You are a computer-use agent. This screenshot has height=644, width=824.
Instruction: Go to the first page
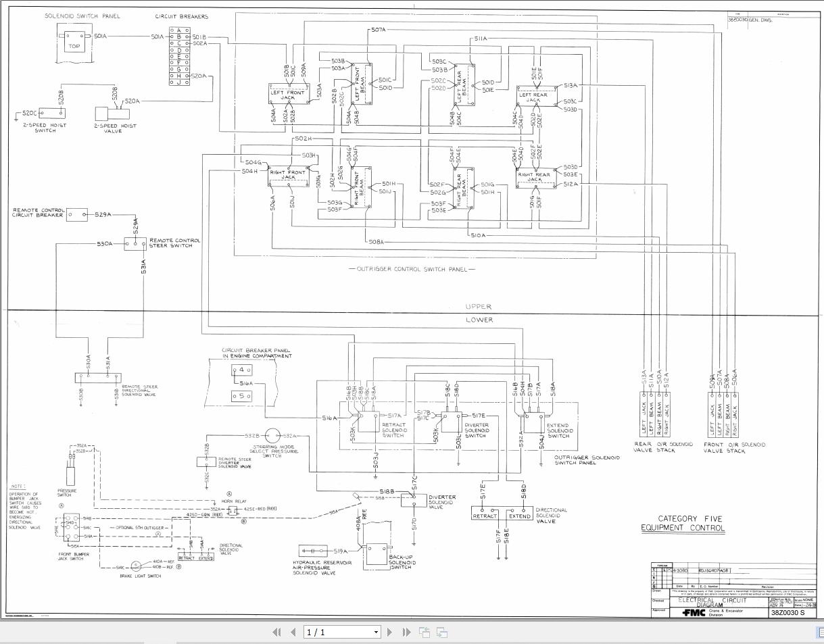(x=276, y=633)
